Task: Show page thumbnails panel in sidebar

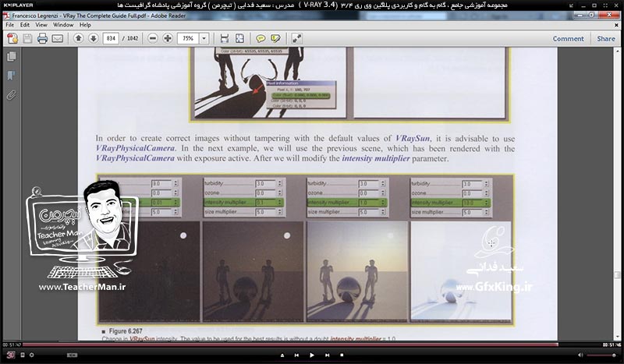Action: 12,56
